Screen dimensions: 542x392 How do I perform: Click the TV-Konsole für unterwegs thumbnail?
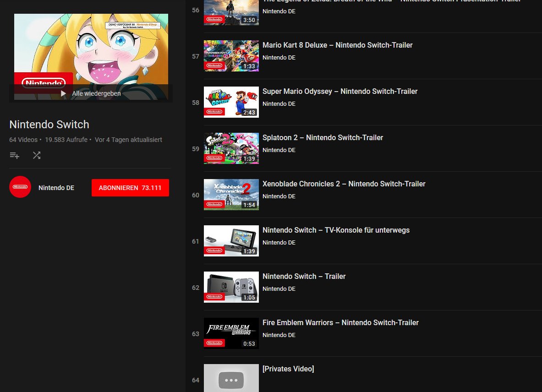click(x=231, y=241)
